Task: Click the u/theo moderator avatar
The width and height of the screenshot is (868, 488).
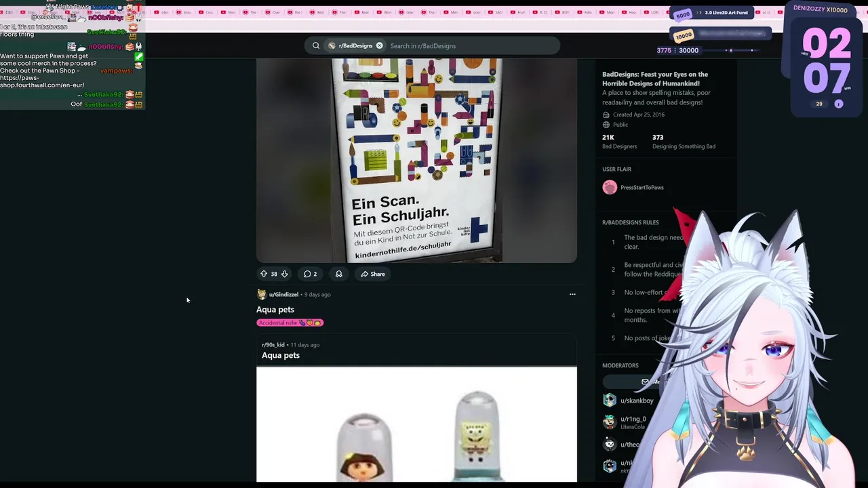Action: pos(610,445)
